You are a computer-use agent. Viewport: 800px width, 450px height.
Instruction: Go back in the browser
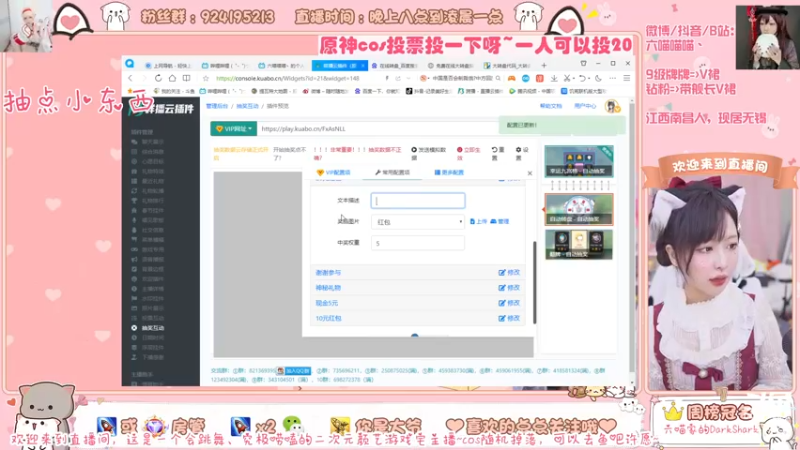point(131,79)
